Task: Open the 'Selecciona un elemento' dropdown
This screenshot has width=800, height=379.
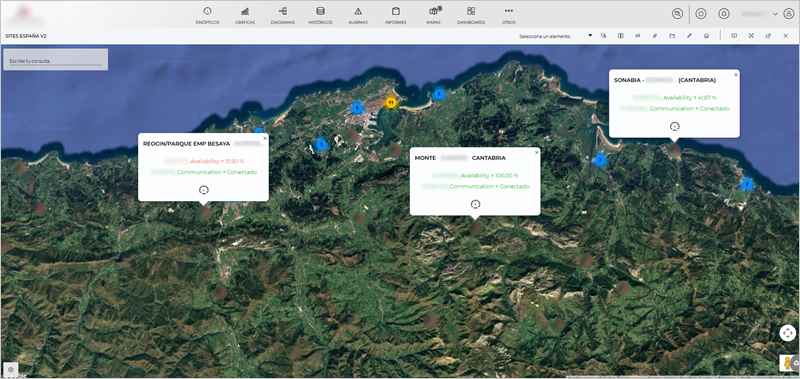Action: [x=556, y=36]
